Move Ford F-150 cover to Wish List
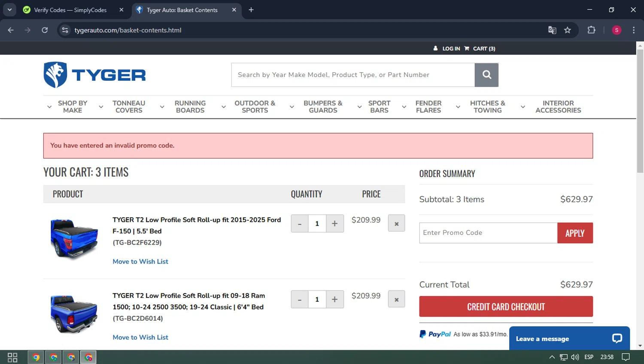Viewport: 644px width, 364px height. pyautogui.click(x=140, y=261)
